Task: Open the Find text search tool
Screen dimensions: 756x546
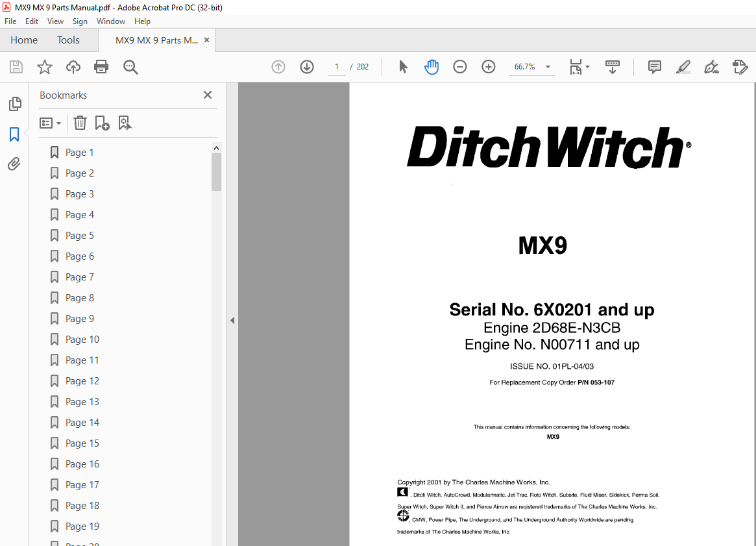Action: tap(130, 67)
